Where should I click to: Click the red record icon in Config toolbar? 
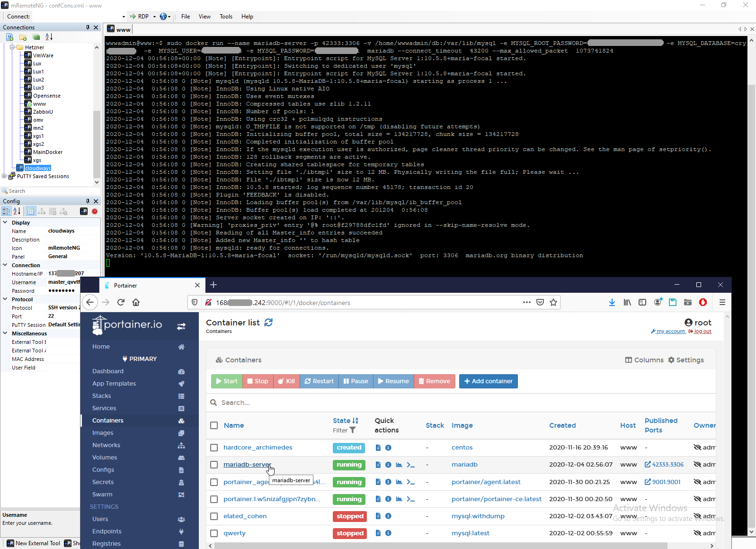(95, 211)
